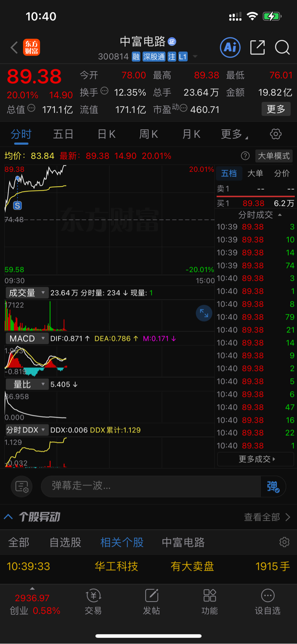Expand the stock title dropdown arrow

click(x=195, y=57)
